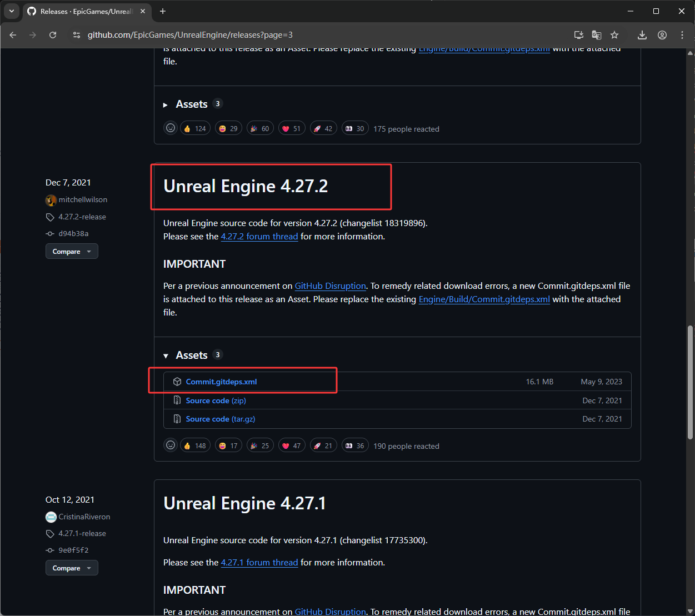Click package icon beside Commit.gitdeps.xml

coord(177,382)
